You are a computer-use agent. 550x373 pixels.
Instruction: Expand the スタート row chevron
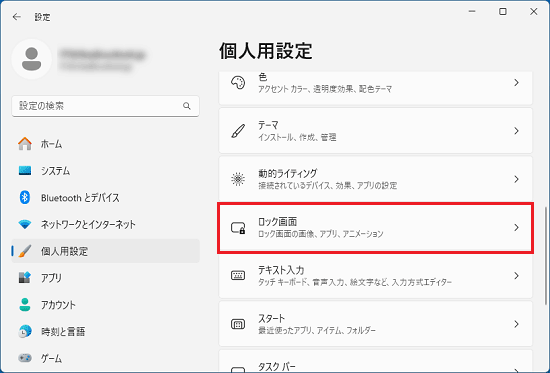coord(516,324)
